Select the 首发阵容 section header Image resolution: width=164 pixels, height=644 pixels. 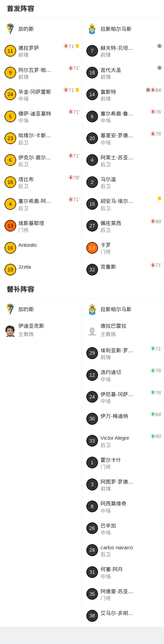pyautogui.click(x=20, y=9)
